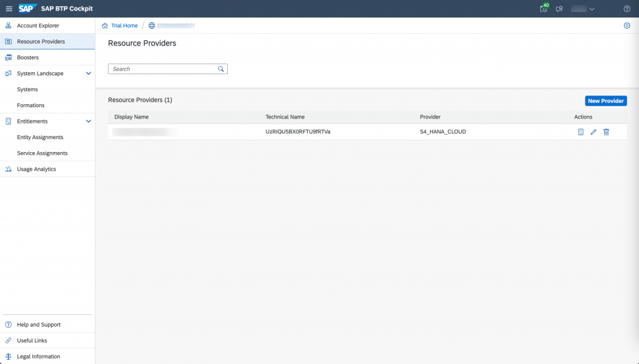
Task: Click the Boosters sidebar icon
Action: point(8,57)
